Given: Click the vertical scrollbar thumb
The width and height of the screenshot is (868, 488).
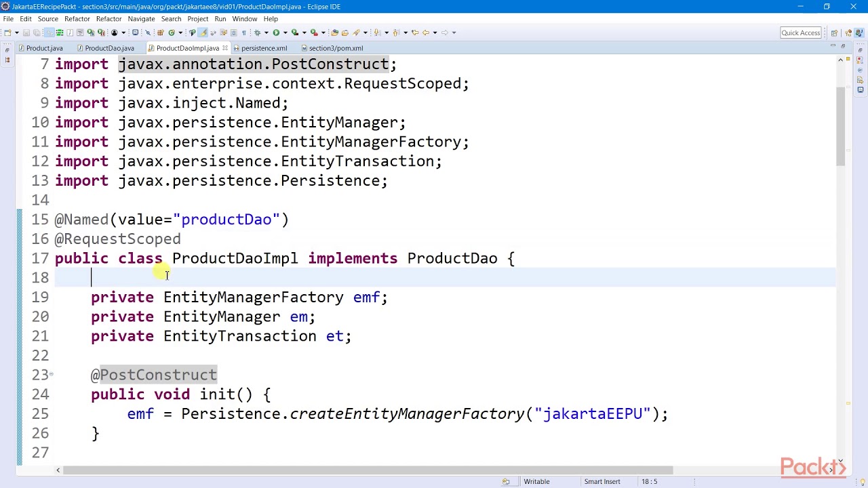Looking at the screenshot, I should pos(841,125).
